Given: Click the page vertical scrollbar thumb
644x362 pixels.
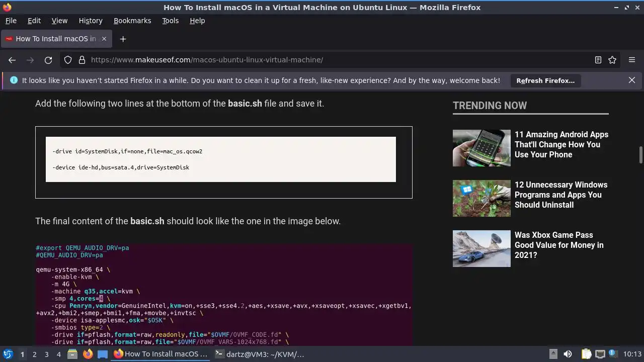Looking at the screenshot, I should [640, 155].
